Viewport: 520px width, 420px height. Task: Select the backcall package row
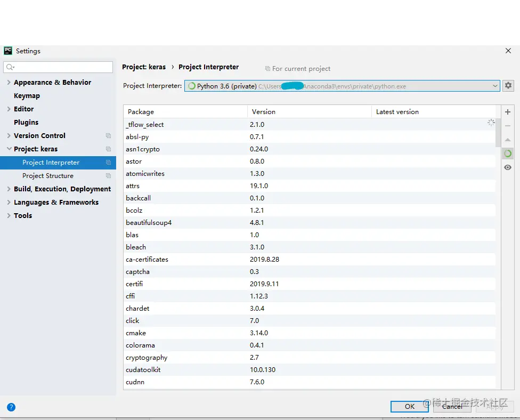pos(310,198)
